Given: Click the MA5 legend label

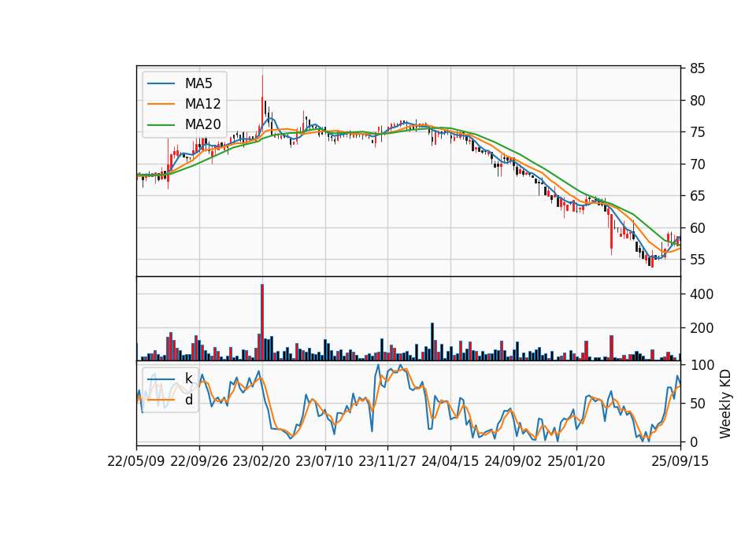Looking at the screenshot, I should (198, 83).
